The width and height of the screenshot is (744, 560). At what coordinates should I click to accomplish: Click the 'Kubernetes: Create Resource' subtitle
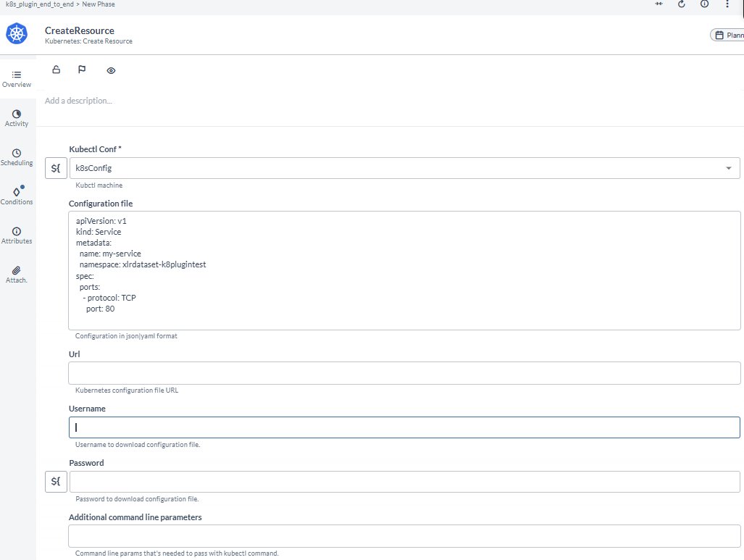click(x=88, y=41)
